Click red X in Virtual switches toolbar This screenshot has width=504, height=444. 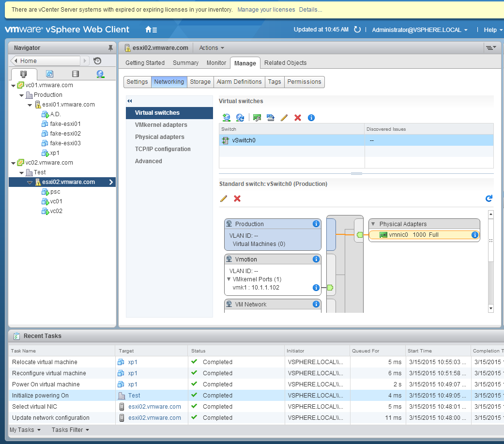pyautogui.click(x=298, y=118)
